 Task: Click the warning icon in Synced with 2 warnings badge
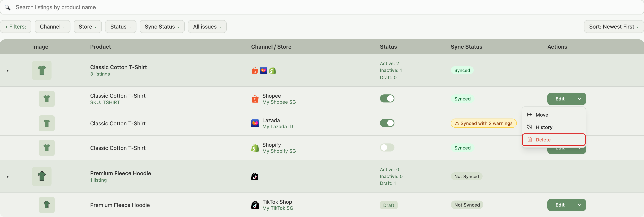tap(457, 123)
